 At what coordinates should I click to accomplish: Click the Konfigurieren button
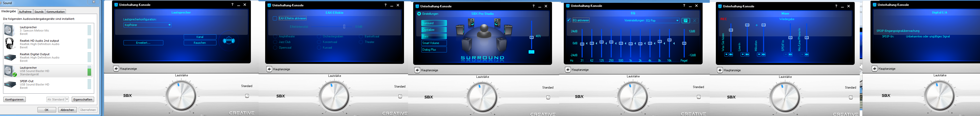(x=15, y=100)
